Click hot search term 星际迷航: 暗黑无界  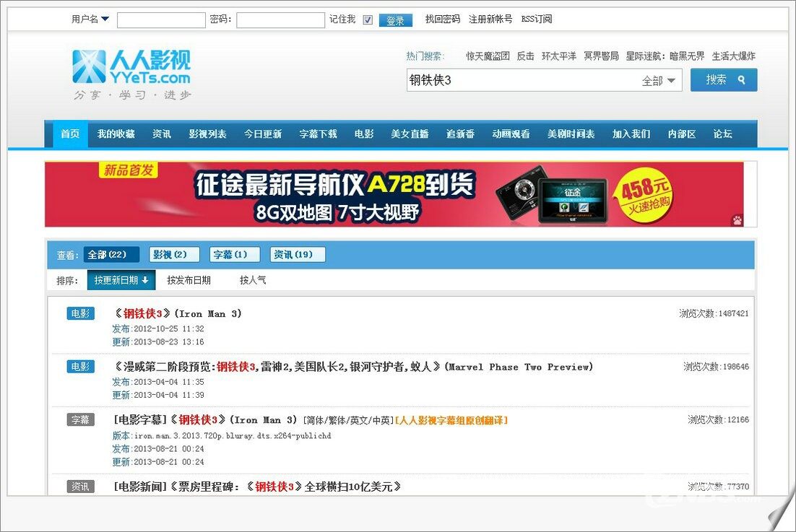pos(665,56)
